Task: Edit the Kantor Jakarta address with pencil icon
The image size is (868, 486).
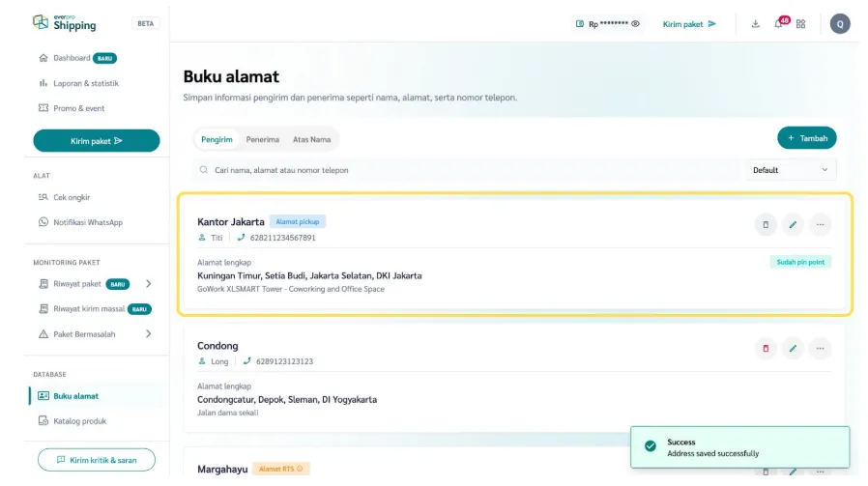Action: click(x=793, y=224)
